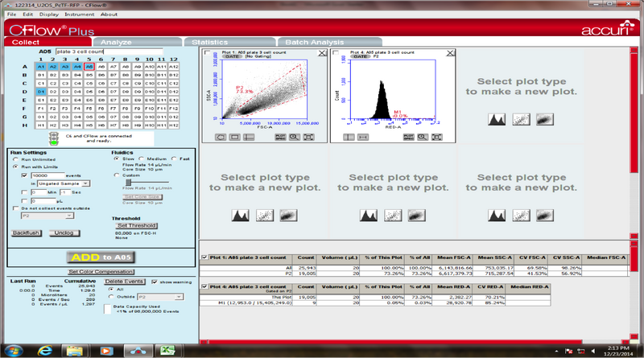Open Excel from the taskbar
This screenshot has height=358, width=644.
[167, 351]
